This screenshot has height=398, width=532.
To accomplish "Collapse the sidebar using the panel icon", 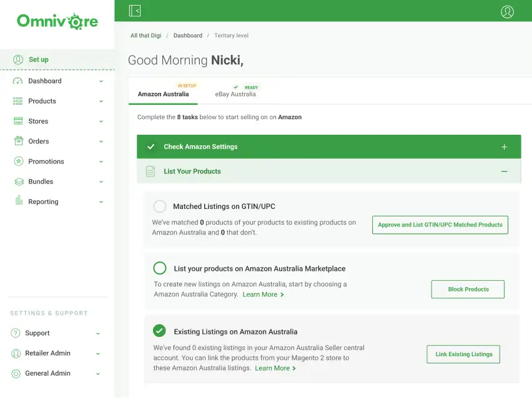I will (135, 11).
